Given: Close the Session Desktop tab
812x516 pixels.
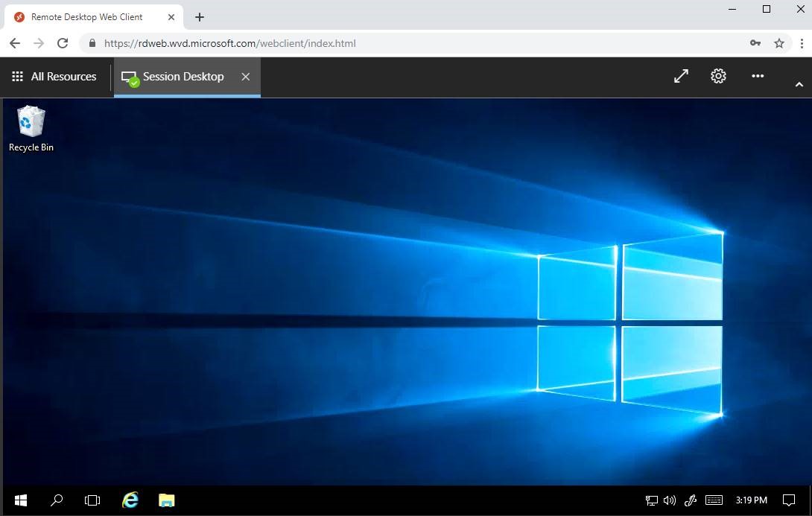Looking at the screenshot, I should tap(246, 77).
